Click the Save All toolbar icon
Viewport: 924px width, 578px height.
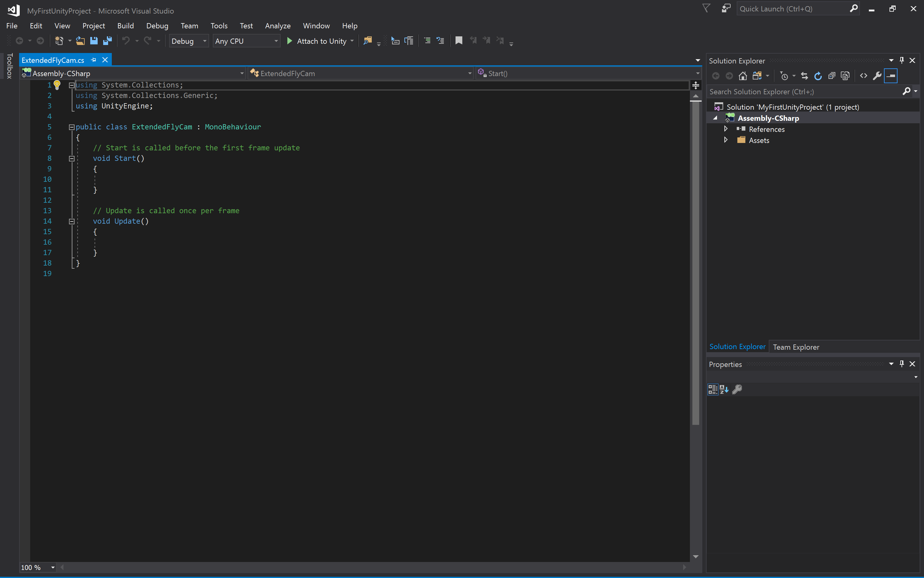click(107, 41)
